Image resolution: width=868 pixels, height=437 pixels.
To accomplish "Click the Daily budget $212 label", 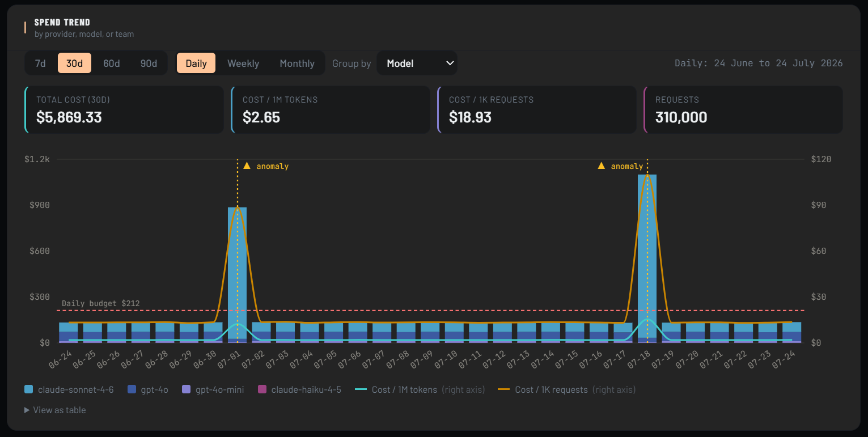I will click(100, 304).
